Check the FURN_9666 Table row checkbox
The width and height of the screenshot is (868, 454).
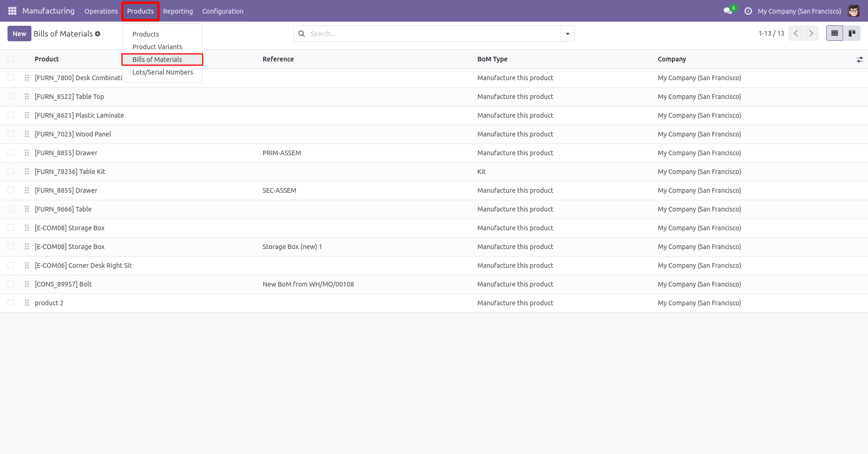(11, 209)
